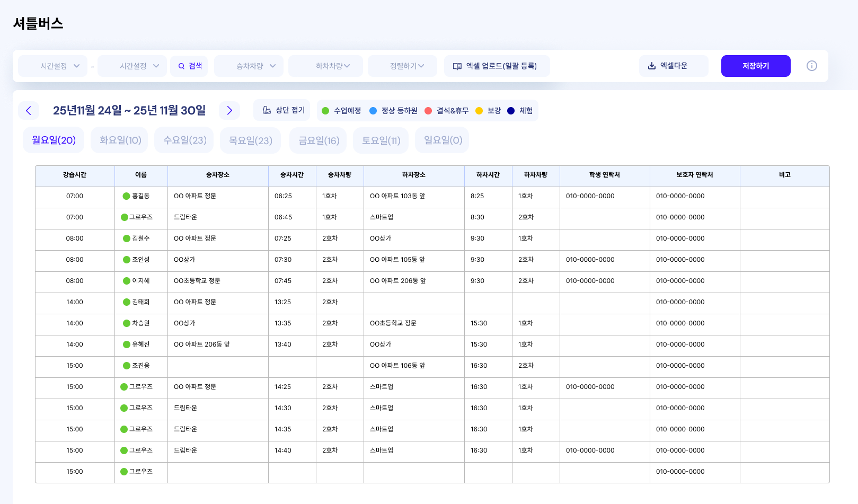Viewport: 858px width, 504px height.
Task: Click the info circle icon
Action: [811, 66]
